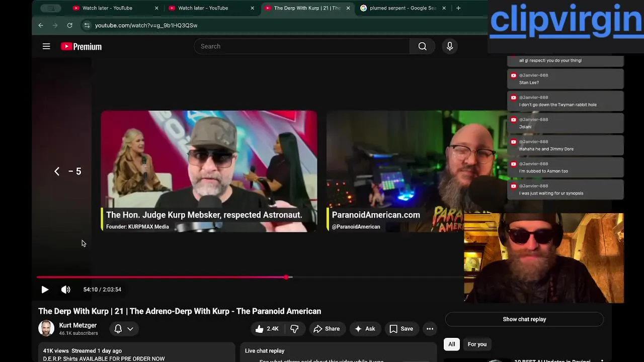Click the rewind minus 5 arrow overlay
Image resolution: width=644 pixels, height=362 pixels.
[67, 171]
